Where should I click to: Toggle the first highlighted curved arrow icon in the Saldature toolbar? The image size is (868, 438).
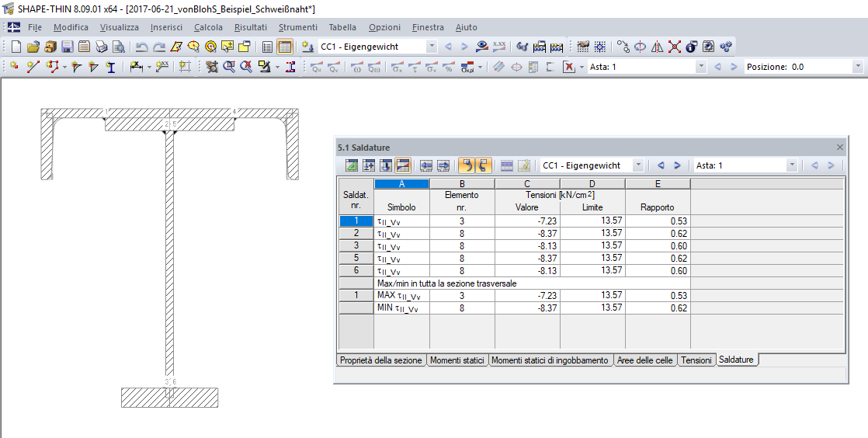pos(467,165)
